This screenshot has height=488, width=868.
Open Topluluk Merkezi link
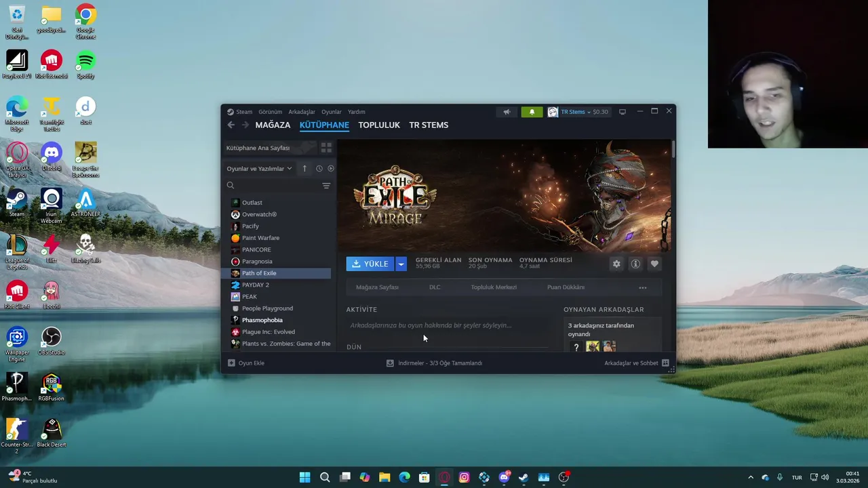pyautogui.click(x=494, y=287)
